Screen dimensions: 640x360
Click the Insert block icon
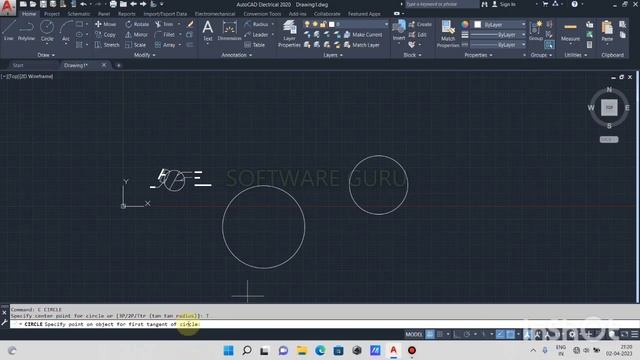(x=399, y=31)
